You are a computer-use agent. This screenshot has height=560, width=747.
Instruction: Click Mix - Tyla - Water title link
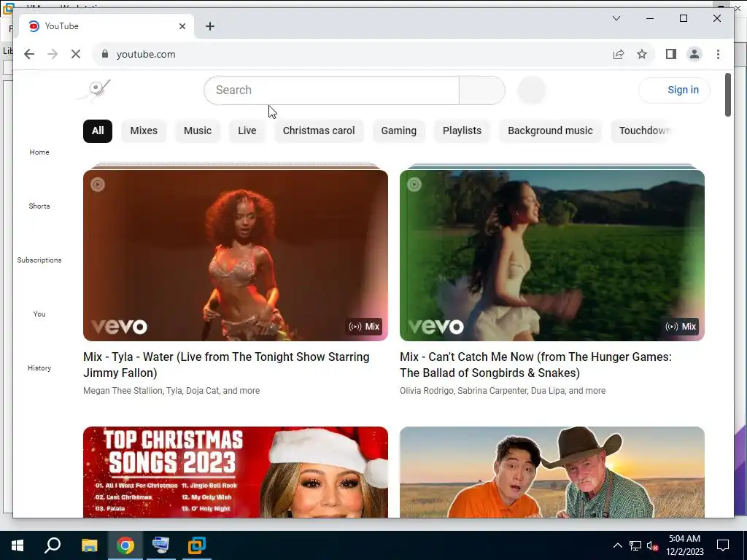tap(226, 365)
